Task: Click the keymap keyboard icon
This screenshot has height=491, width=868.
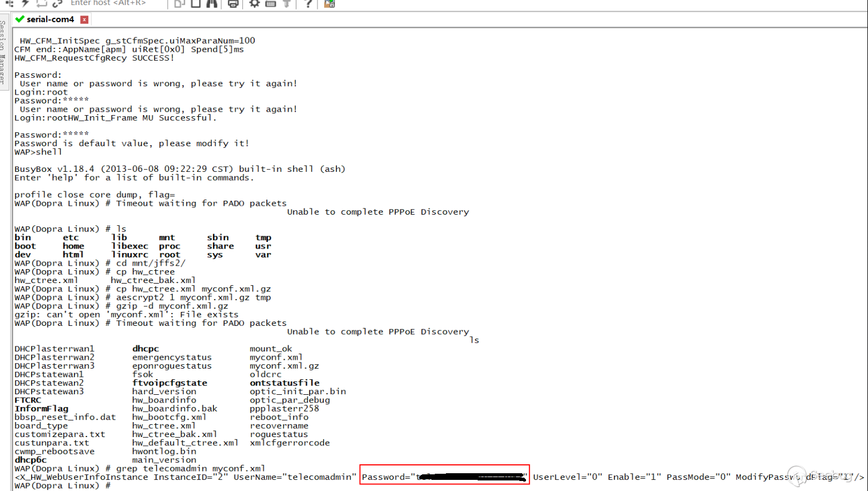Action: point(271,3)
